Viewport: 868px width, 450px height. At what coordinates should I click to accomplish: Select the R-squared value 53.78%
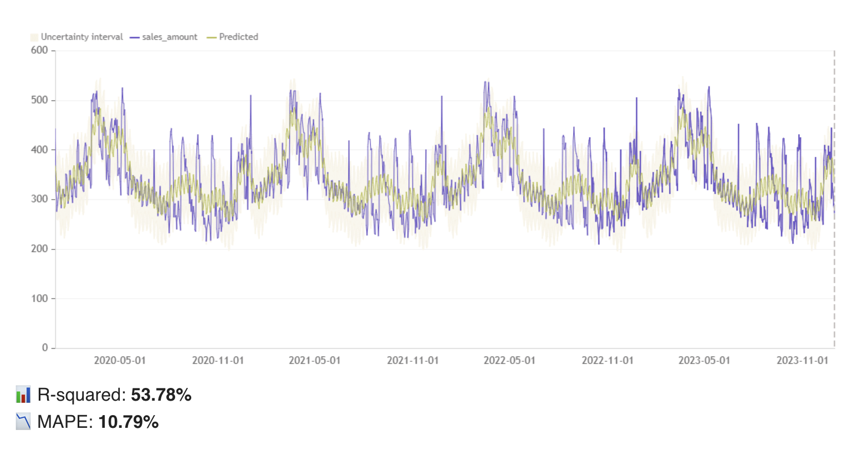[x=161, y=395]
